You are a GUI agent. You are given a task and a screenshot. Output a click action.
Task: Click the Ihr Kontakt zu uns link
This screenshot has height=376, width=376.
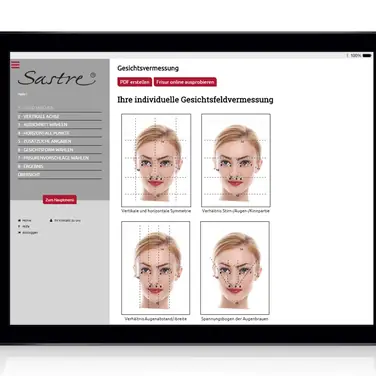coord(65,221)
